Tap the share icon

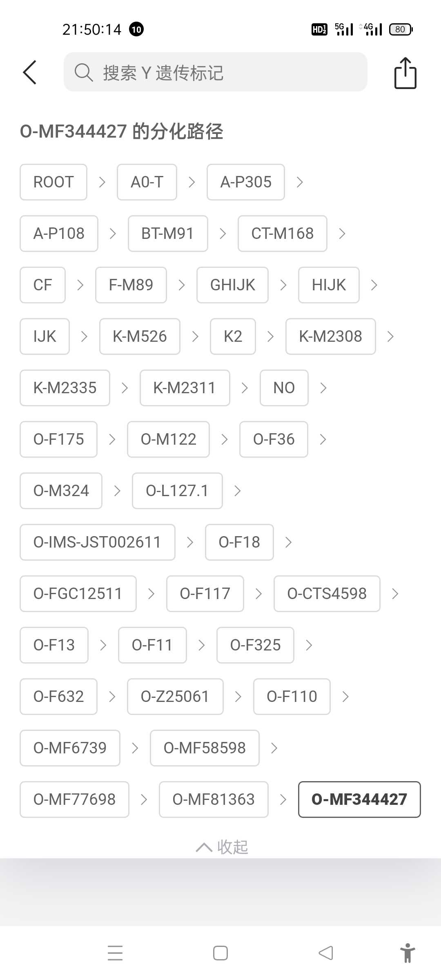pyautogui.click(x=405, y=73)
